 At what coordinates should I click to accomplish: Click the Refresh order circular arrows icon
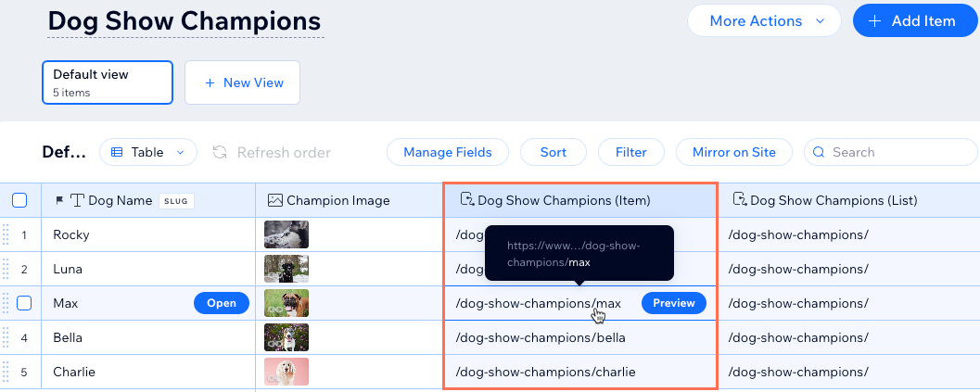pyautogui.click(x=220, y=153)
